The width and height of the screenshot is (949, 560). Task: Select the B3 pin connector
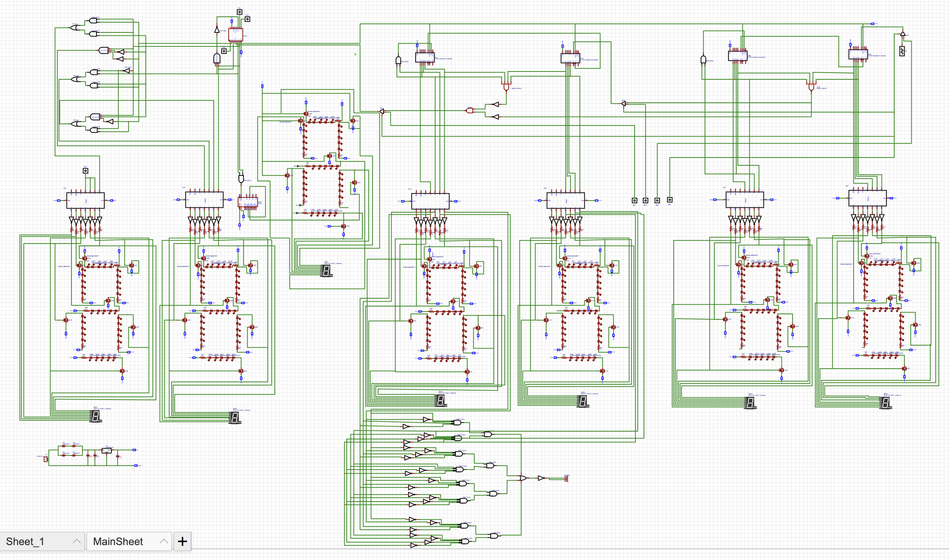tap(657, 201)
